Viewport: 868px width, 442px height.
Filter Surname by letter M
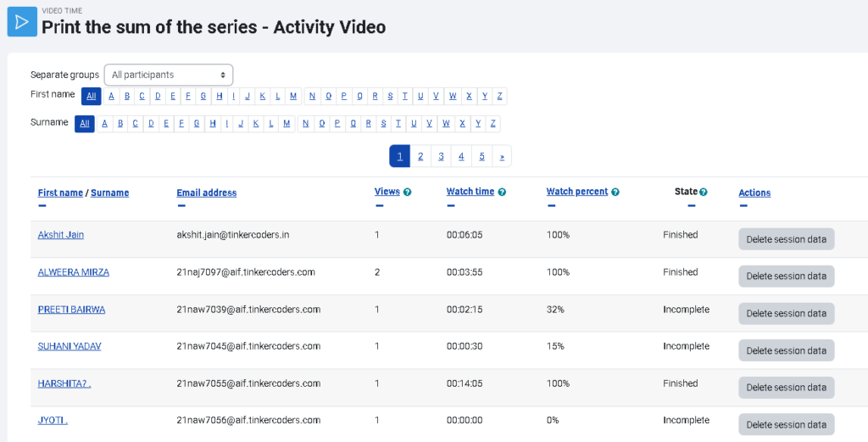pos(287,124)
